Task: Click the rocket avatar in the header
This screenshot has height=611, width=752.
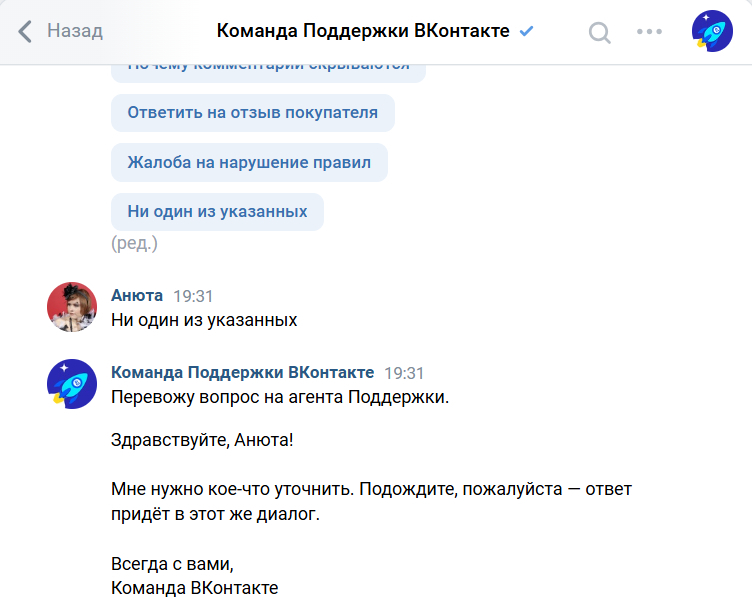Action: tap(712, 31)
